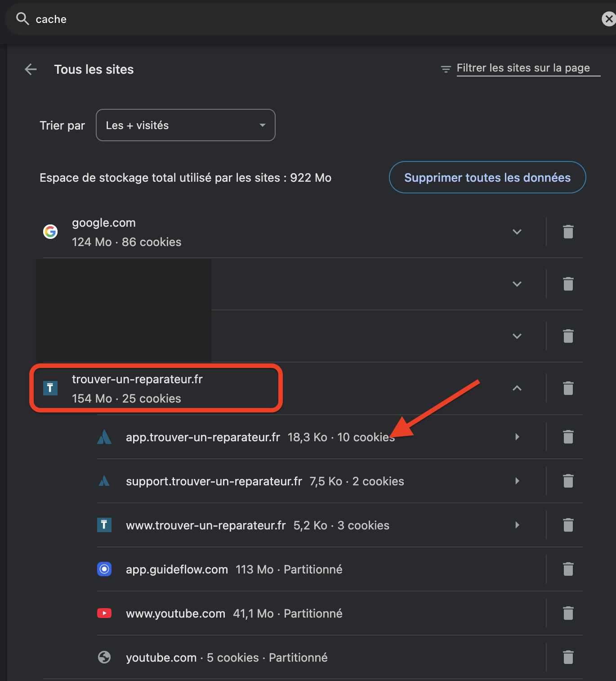This screenshot has width=616, height=681.
Task: Delete www.trouver-un-reparateur.fr data
Action: (568, 525)
